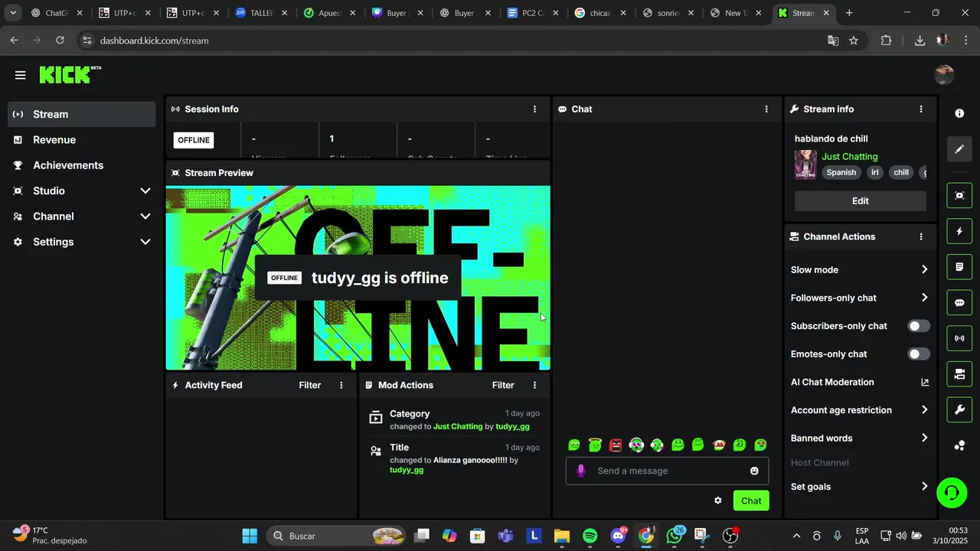980x551 pixels.
Task: Open Banned words settings
Action: (x=860, y=439)
